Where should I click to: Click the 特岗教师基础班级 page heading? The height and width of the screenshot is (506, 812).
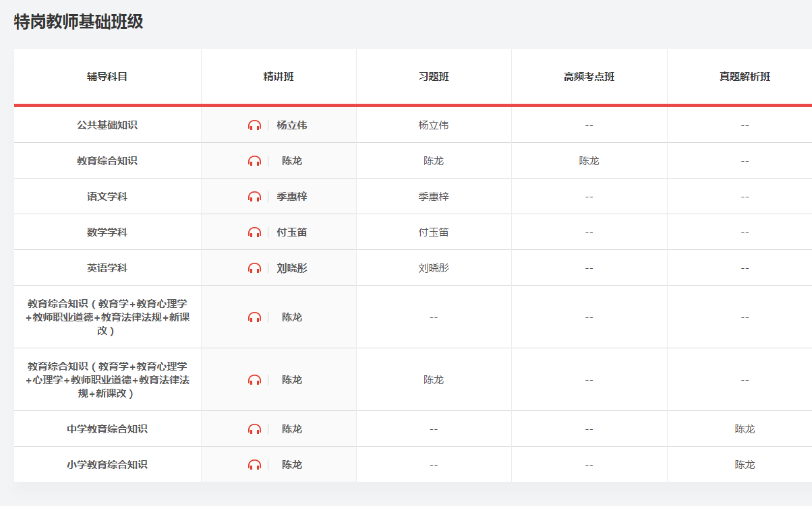[79, 22]
